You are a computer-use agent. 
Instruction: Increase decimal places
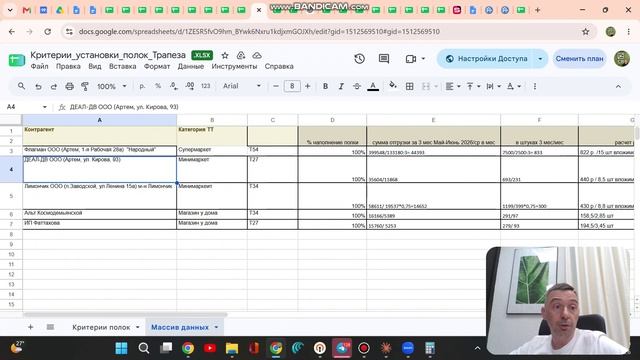189,87
